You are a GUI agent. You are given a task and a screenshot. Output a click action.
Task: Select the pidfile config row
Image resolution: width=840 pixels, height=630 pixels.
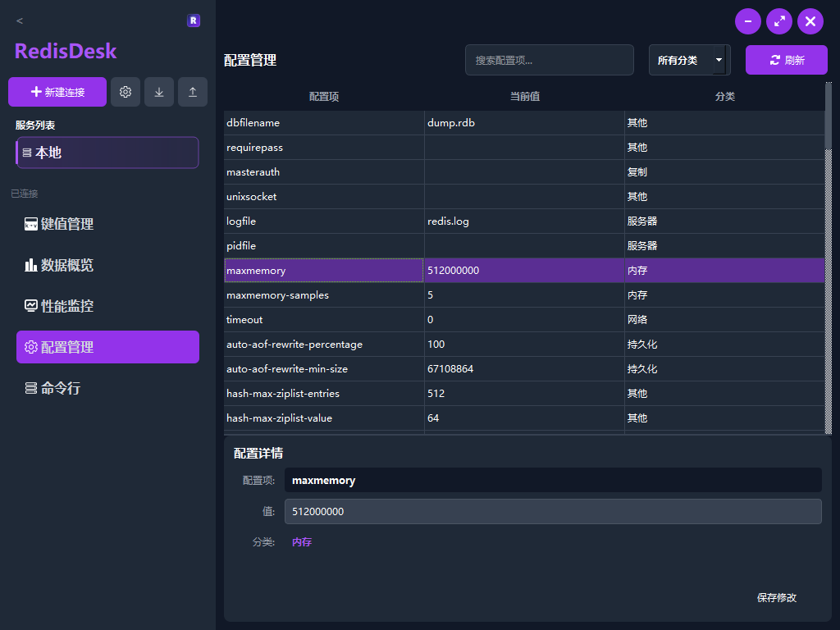point(524,246)
